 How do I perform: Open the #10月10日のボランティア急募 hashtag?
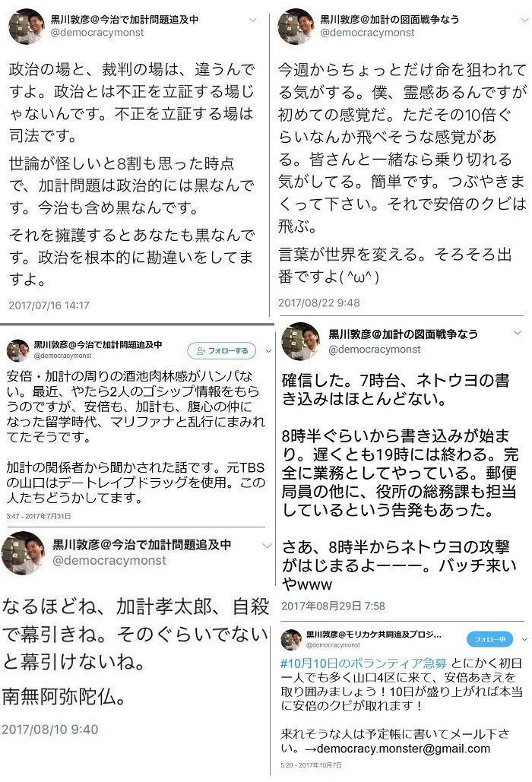tap(364, 663)
